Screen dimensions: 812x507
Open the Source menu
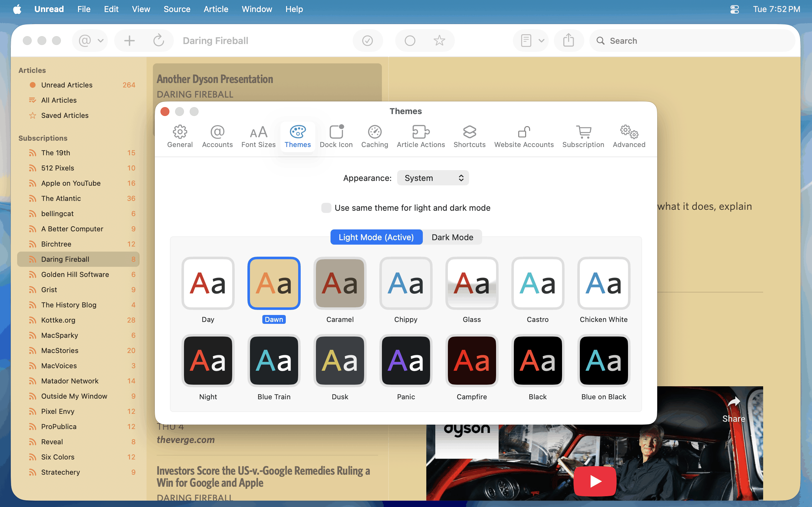pyautogui.click(x=177, y=9)
